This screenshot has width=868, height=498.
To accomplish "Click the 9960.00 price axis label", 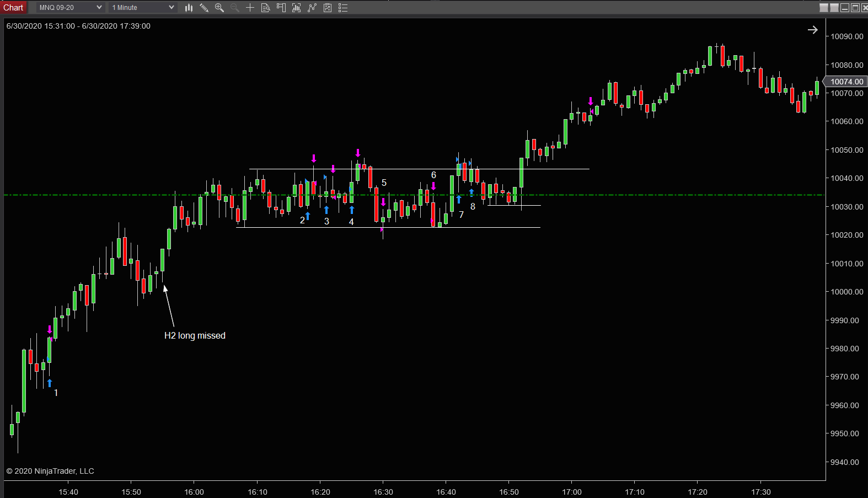I will pos(845,405).
